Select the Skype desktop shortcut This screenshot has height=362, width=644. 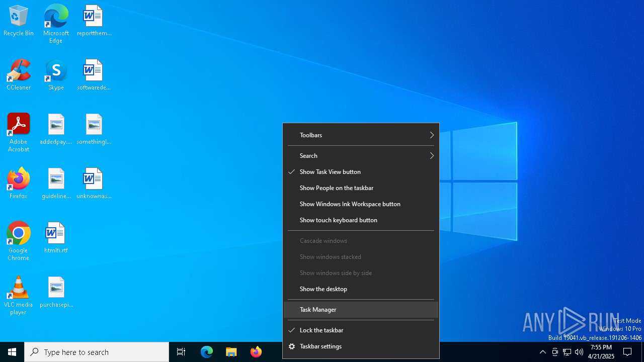coord(56,75)
